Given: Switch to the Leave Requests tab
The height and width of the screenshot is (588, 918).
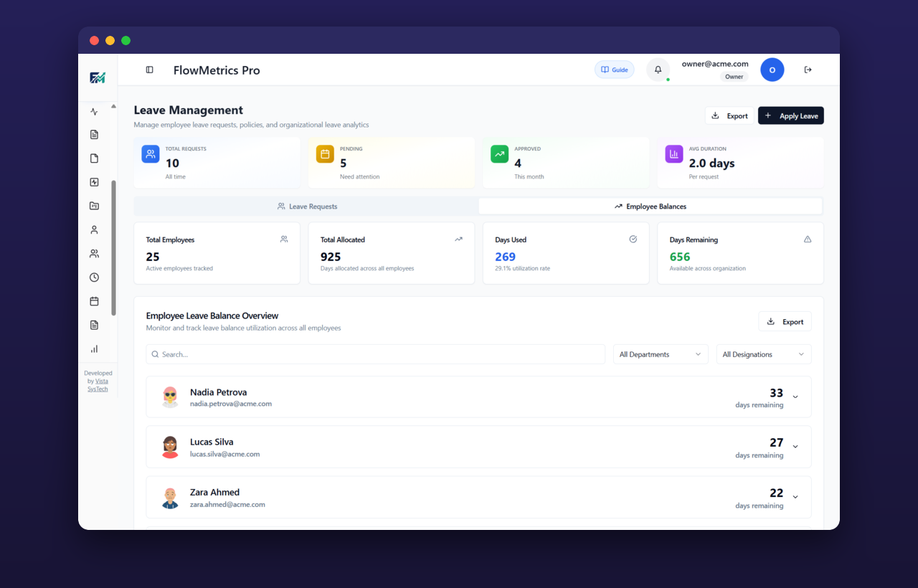Looking at the screenshot, I should [x=307, y=207].
